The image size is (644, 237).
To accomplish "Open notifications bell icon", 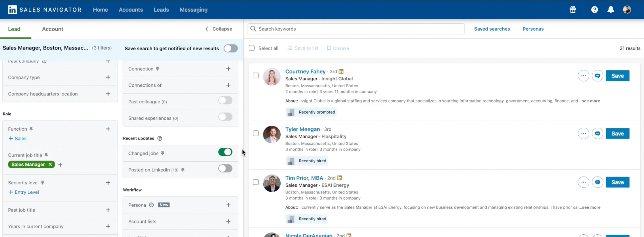I will [x=610, y=10].
